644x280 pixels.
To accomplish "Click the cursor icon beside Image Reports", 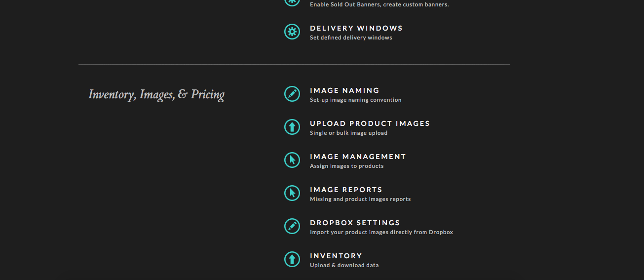I will (292, 193).
